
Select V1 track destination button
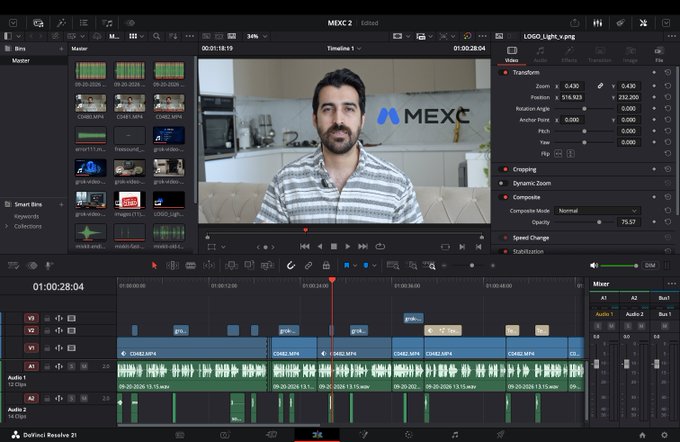(31, 348)
